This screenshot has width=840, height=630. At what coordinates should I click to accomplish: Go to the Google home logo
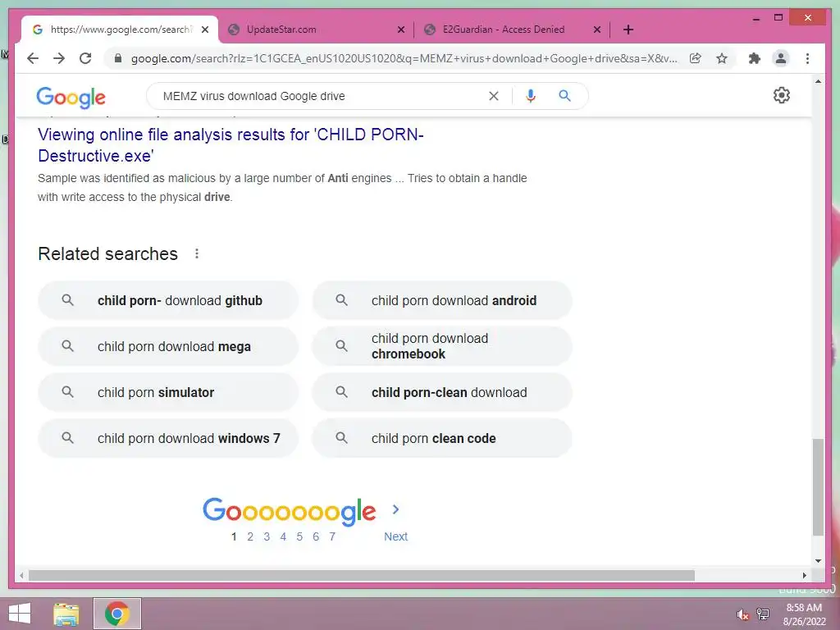tap(71, 97)
